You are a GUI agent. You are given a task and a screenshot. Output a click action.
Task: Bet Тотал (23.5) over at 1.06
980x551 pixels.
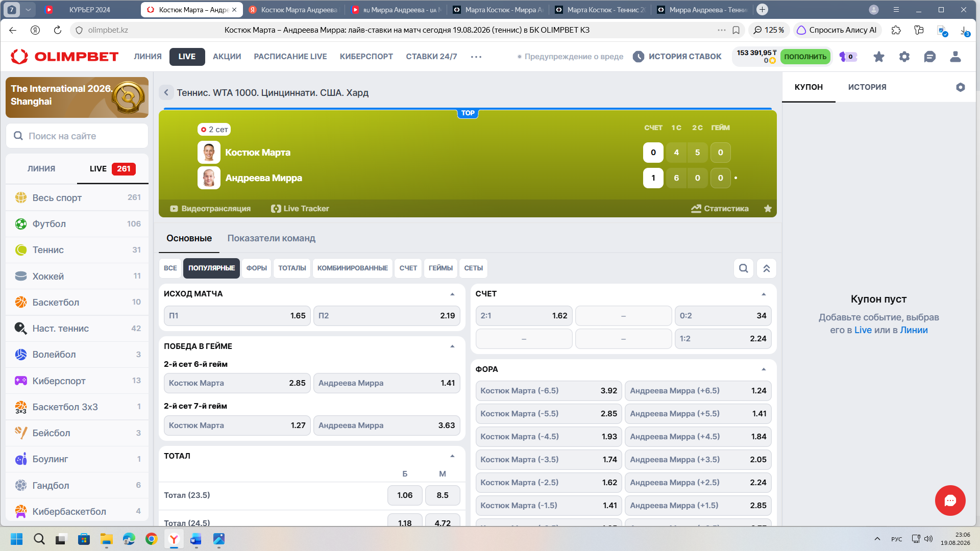[405, 495]
